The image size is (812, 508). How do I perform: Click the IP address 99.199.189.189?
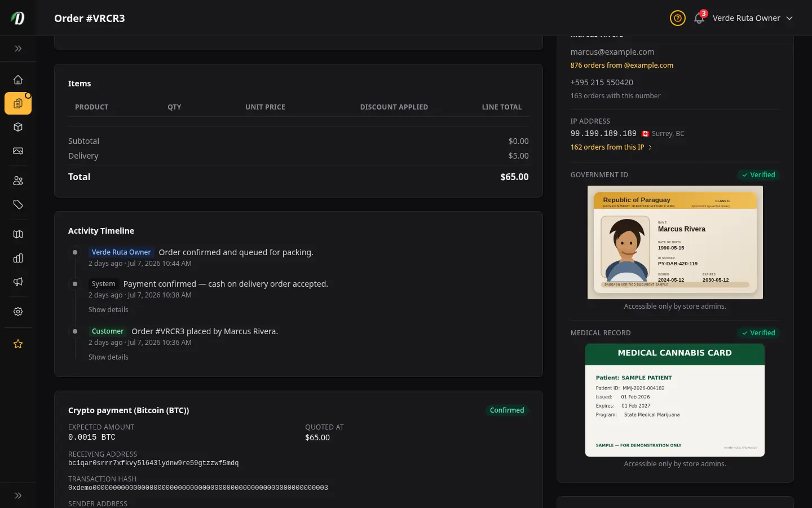tap(603, 134)
